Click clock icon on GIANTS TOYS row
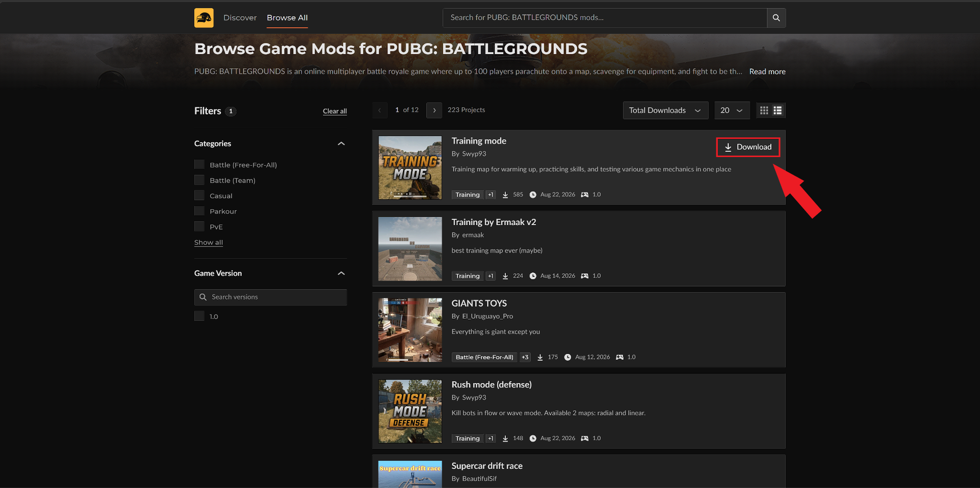980x488 pixels. (x=567, y=357)
